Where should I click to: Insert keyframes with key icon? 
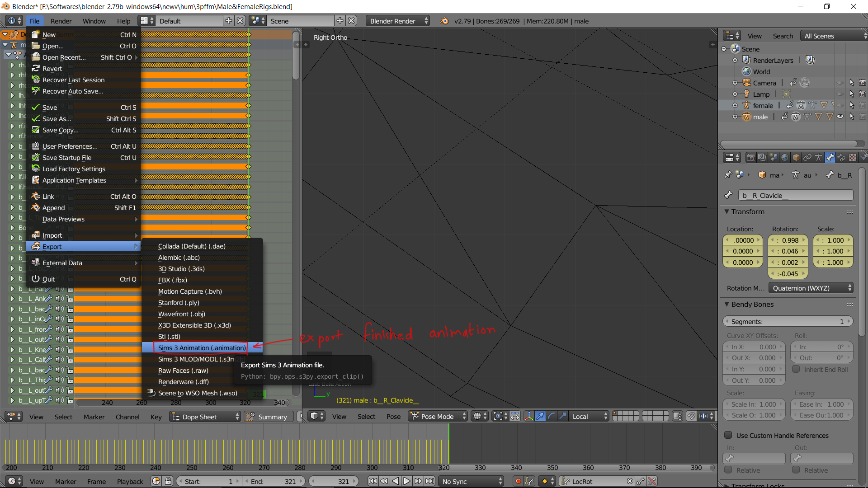641,482
